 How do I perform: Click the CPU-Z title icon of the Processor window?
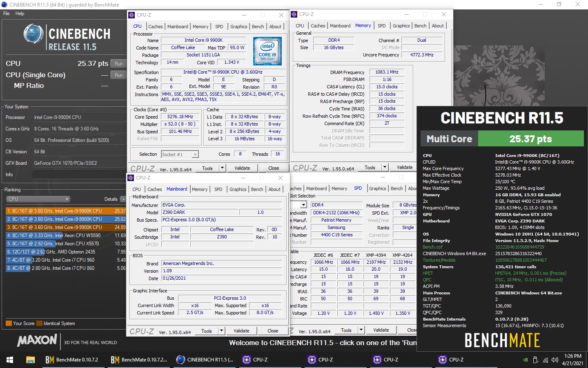tap(131, 15)
